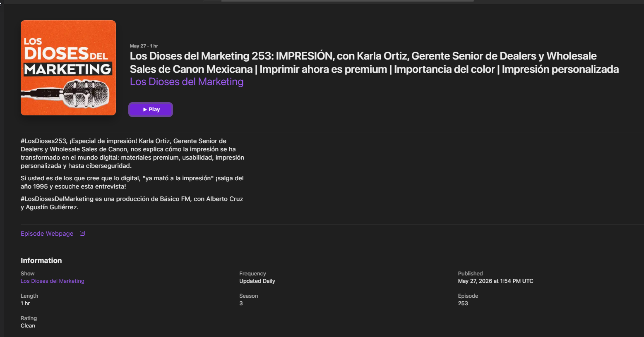The height and width of the screenshot is (337, 644).
Task: Click the paragraph starting 'Si usted es de los'
Action: (132, 182)
